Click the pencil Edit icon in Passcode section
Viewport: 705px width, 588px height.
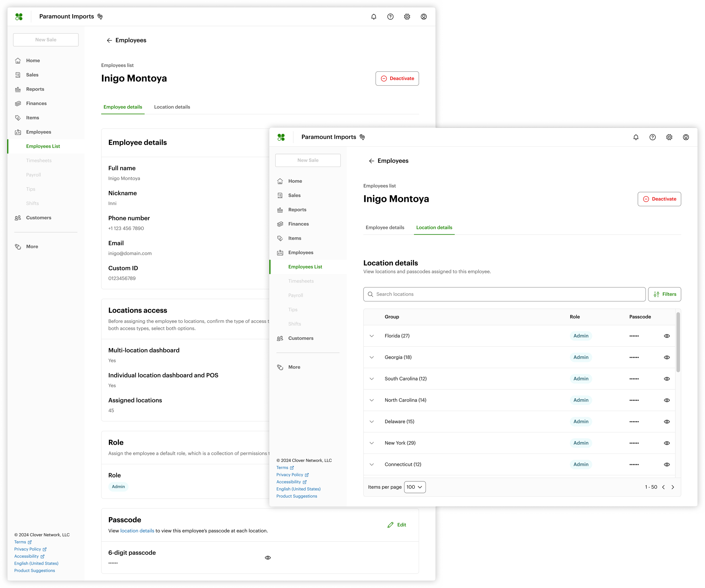click(x=391, y=525)
